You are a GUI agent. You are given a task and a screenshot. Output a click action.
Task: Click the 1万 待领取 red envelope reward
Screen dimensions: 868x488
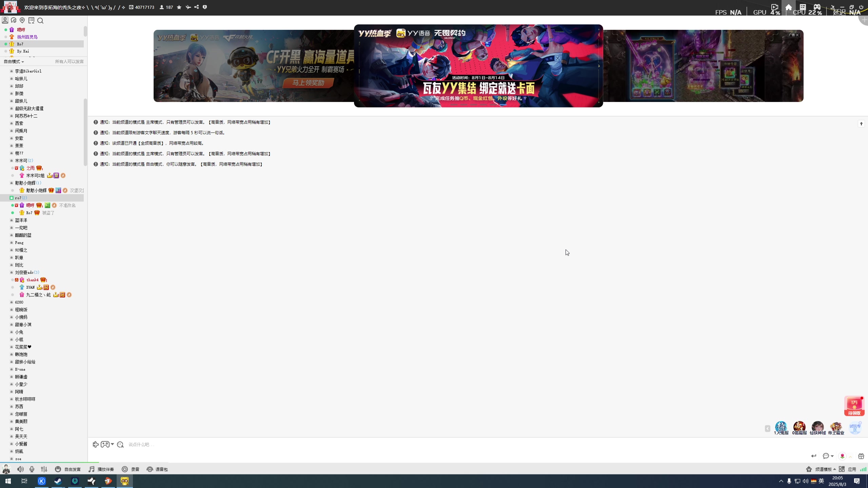coord(854,406)
